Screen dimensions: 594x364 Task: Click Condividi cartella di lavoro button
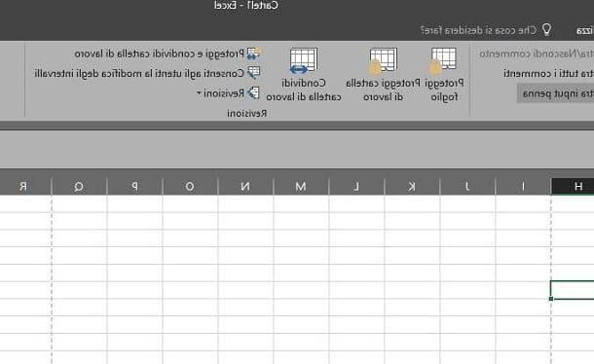coord(304,74)
